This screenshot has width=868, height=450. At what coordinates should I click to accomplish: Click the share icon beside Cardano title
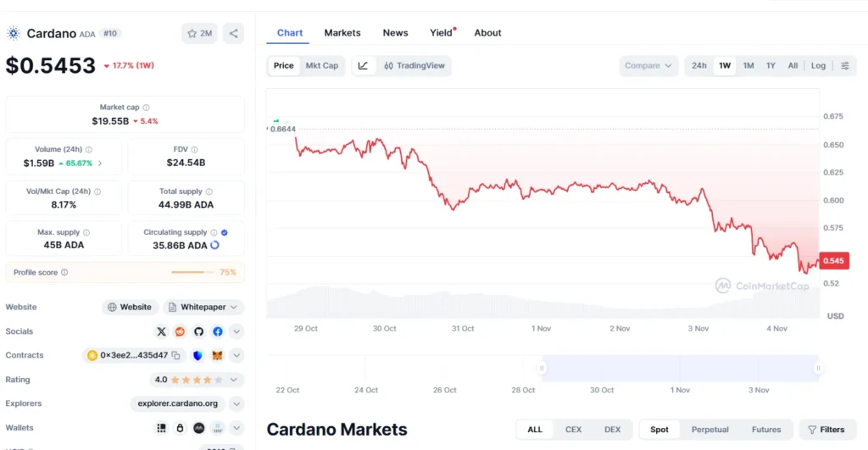(x=233, y=34)
